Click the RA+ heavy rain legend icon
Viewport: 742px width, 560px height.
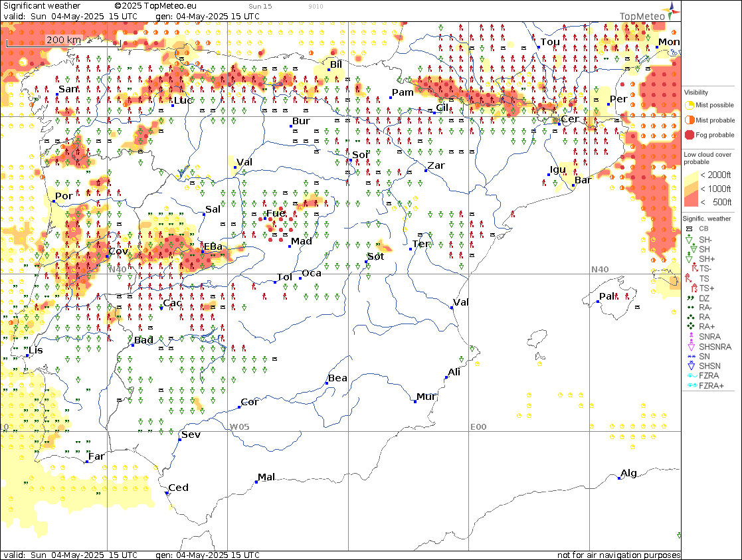point(690,327)
